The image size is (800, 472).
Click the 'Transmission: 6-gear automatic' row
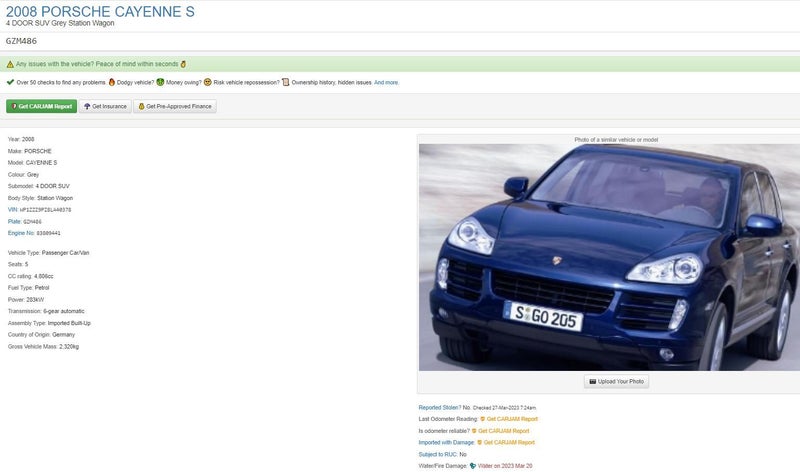pos(46,311)
